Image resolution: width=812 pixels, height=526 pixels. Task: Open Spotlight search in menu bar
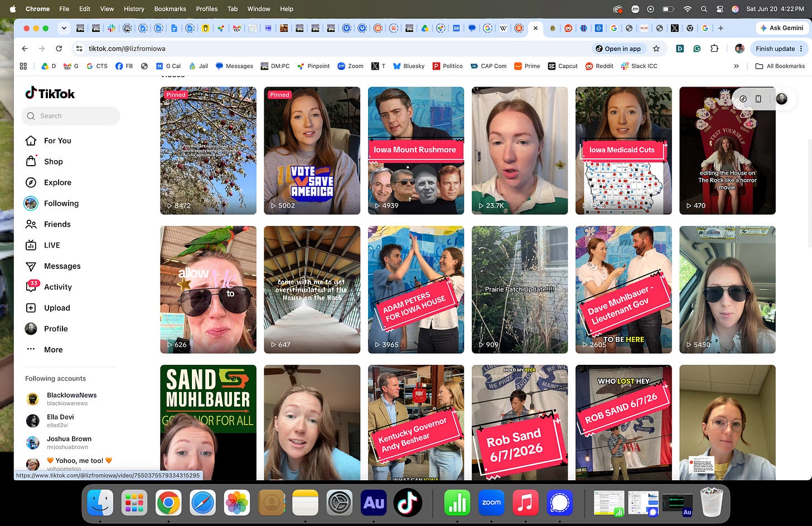[x=704, y=9]
